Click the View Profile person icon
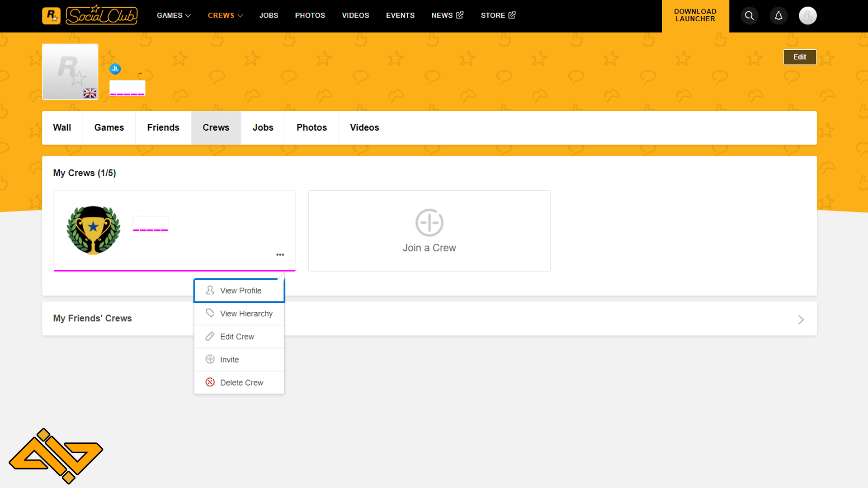The width and height of the screenshot is (868, 488). tap(210, 291)
